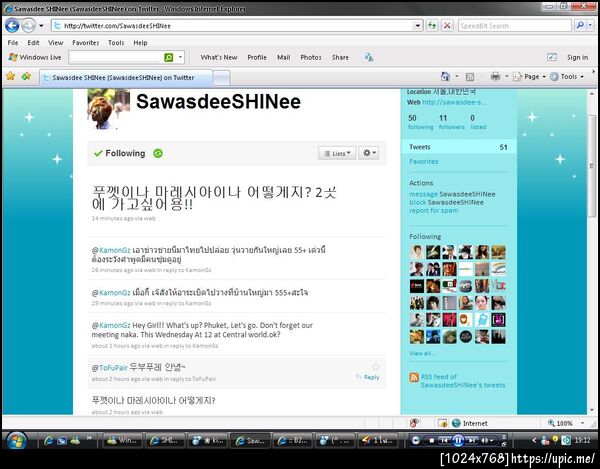Open the Windows Live search dropdown arrow
The height and width of the screenshot is (469, 600).
click(x=180, y=57)
